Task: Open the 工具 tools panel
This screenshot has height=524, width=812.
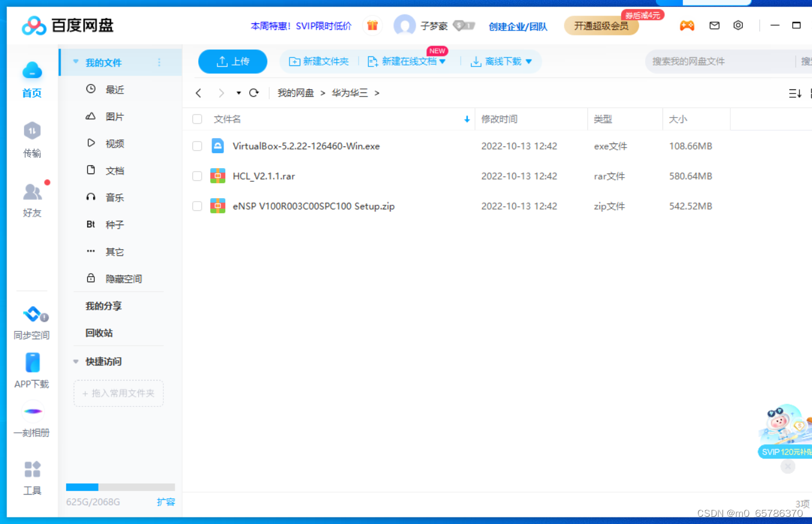Action: [x=32, y=478]
